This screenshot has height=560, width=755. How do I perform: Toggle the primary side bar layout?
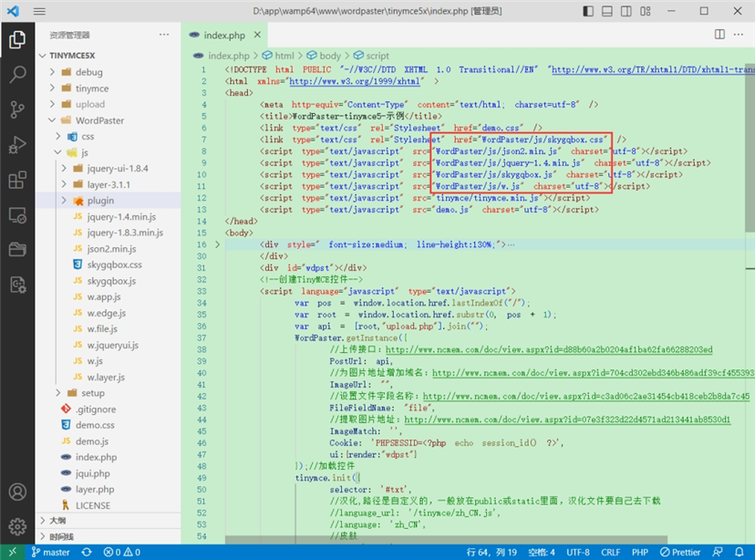pyautogui.click(x=588, y=11)
